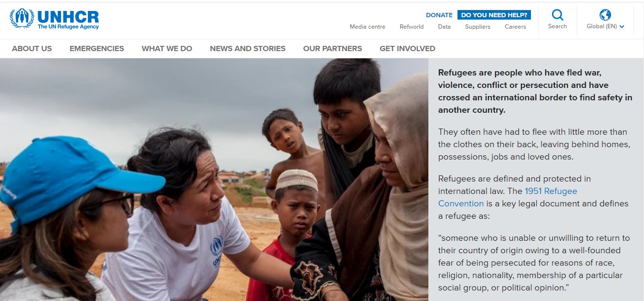Follow the 1951 Refugee Convention link

[x=508, y=197]
